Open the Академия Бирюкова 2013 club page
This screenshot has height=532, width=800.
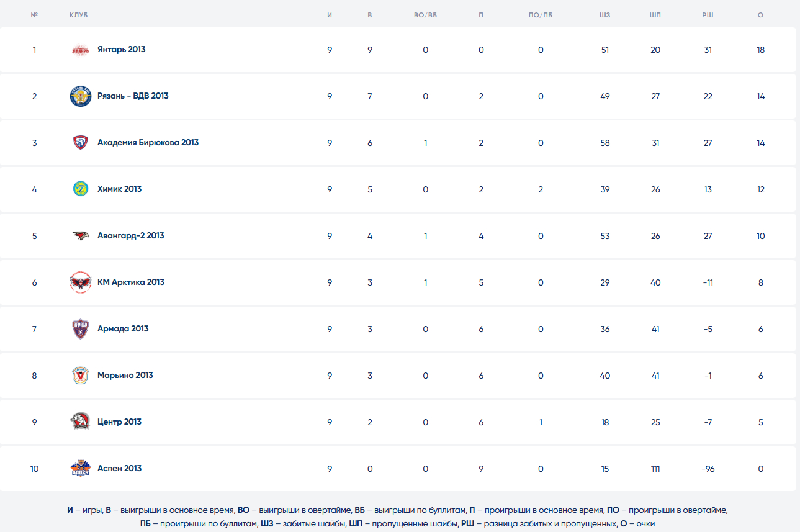tap(148, 142)
